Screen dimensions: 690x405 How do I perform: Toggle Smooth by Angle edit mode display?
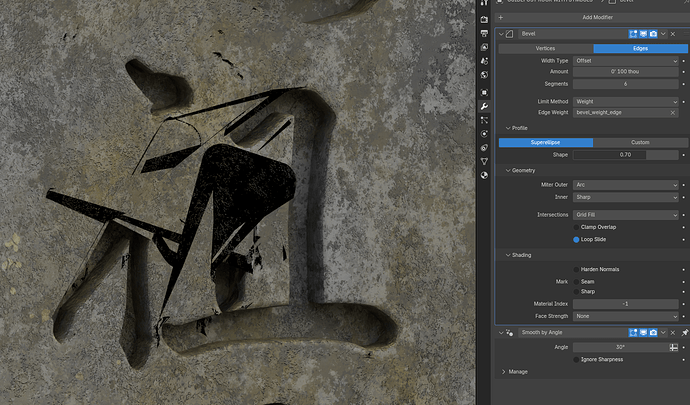tap(633, 333)
